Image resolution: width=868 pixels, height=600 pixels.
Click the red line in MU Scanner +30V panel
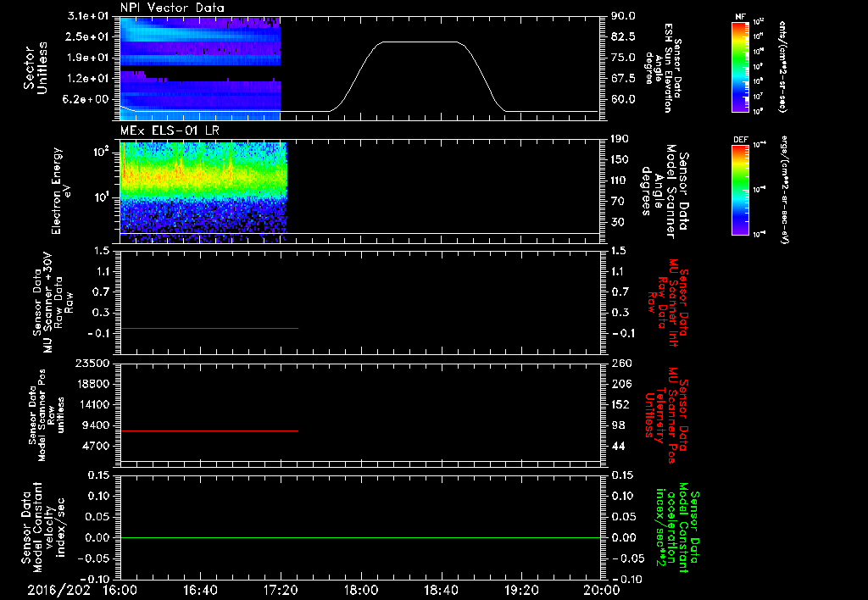(209, 328)
